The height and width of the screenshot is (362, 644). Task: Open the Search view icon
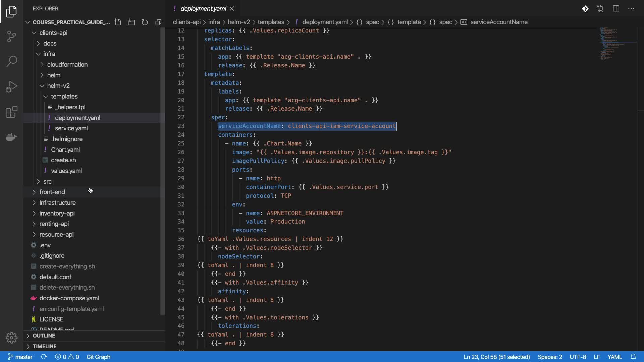coord(11,61)
